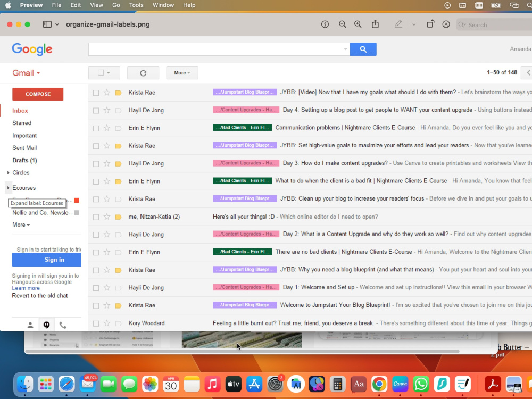Click the gray color square beside Nellie and Co.
This screenshot has height=399, width=532.
77,213
